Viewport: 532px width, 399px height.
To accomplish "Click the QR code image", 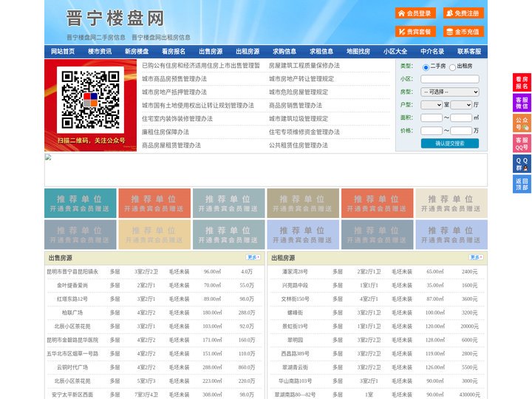I will coord(90,100).
